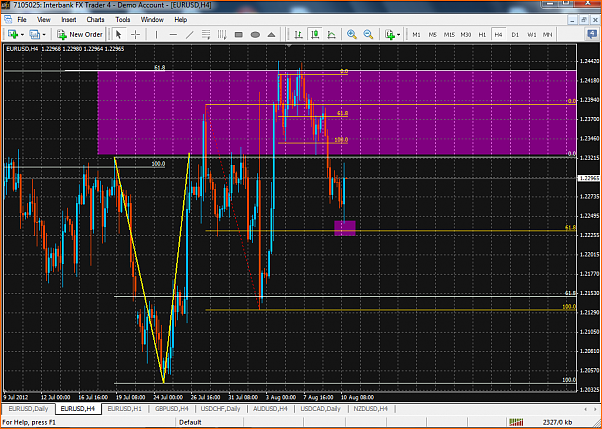Expand the Profiles dropdown arrow
602x429 pixels.
point(44,35)
